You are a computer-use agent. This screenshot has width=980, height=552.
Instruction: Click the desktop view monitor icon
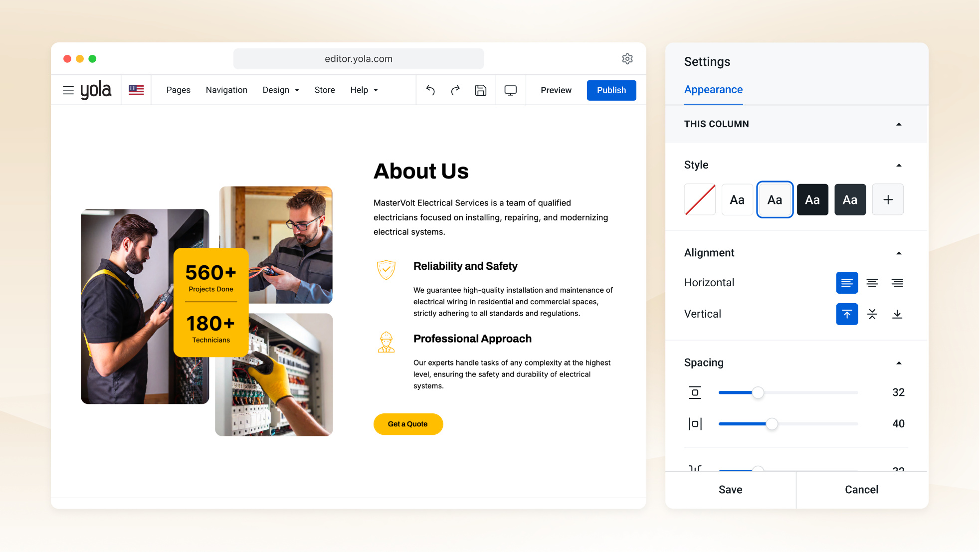point(511,90)
